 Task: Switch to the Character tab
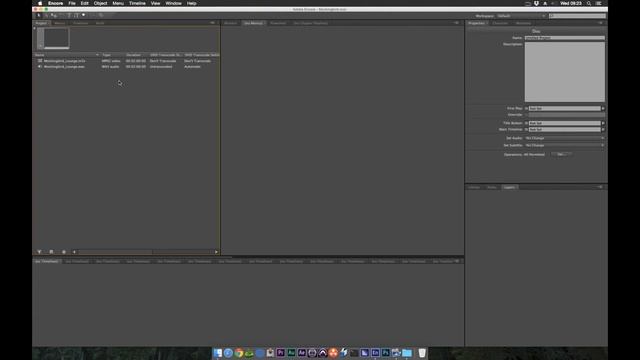(500, 23)
